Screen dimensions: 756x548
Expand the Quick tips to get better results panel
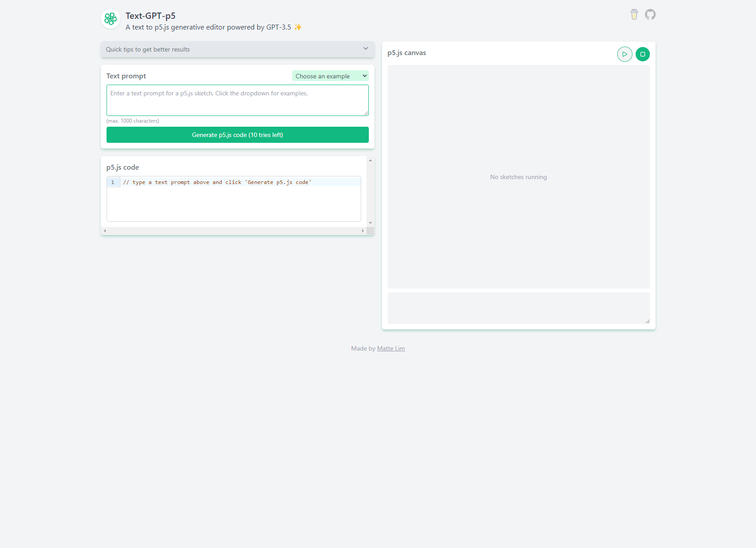click(238, 49)
